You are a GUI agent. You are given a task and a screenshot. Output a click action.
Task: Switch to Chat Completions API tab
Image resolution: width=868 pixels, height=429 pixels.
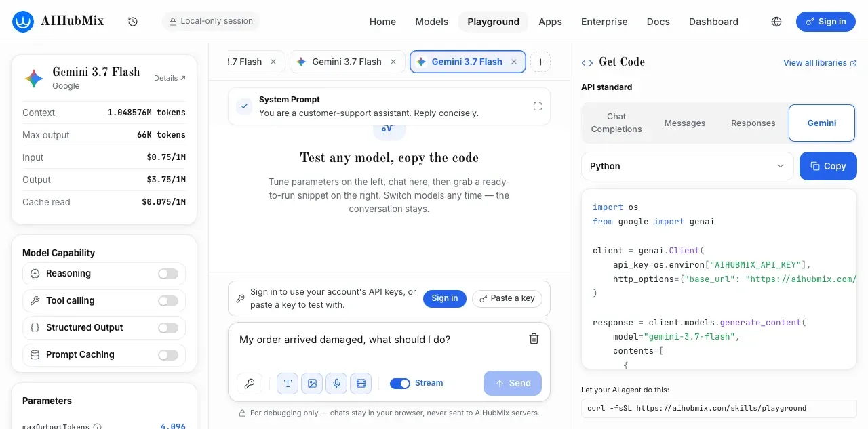tap(616, 123)
